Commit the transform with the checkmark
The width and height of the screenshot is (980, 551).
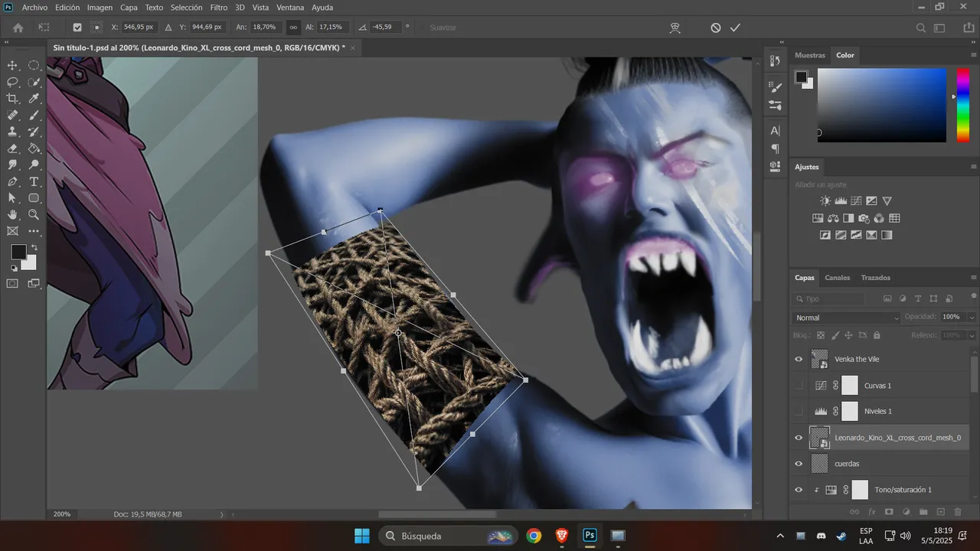(735, 28)
